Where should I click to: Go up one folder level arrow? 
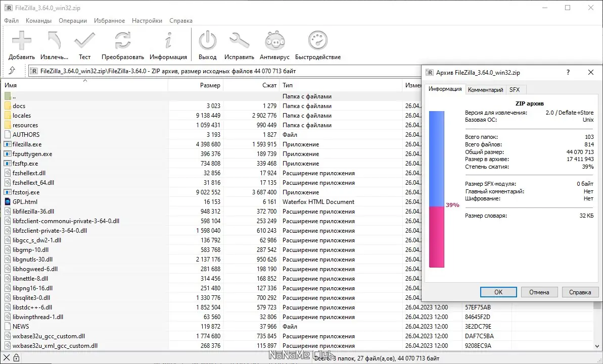(12, 71)
